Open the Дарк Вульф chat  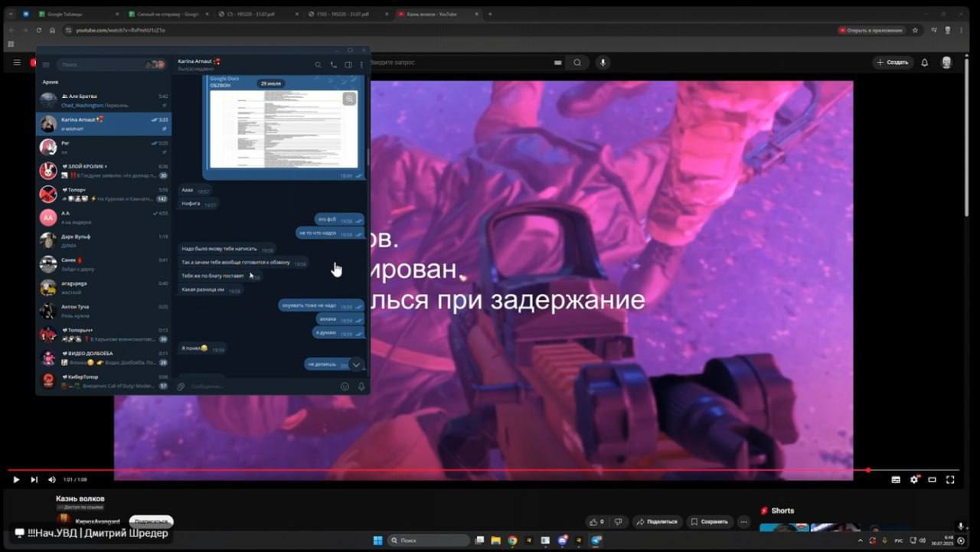click(103, 240)
